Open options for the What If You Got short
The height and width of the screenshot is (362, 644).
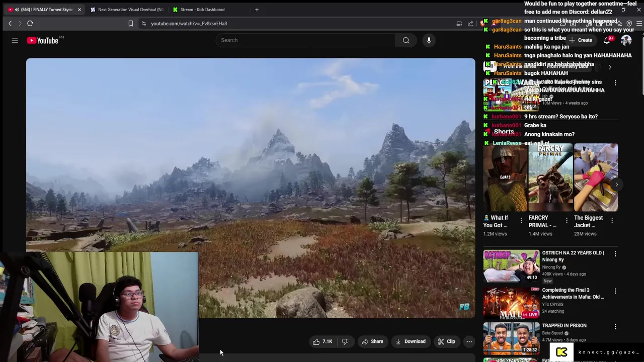[x=521, y=220]
